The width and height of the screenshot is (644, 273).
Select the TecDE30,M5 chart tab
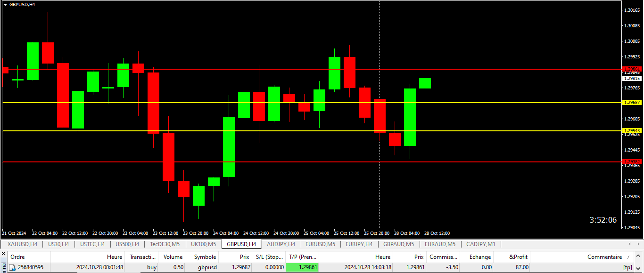(x=165, y=244)
